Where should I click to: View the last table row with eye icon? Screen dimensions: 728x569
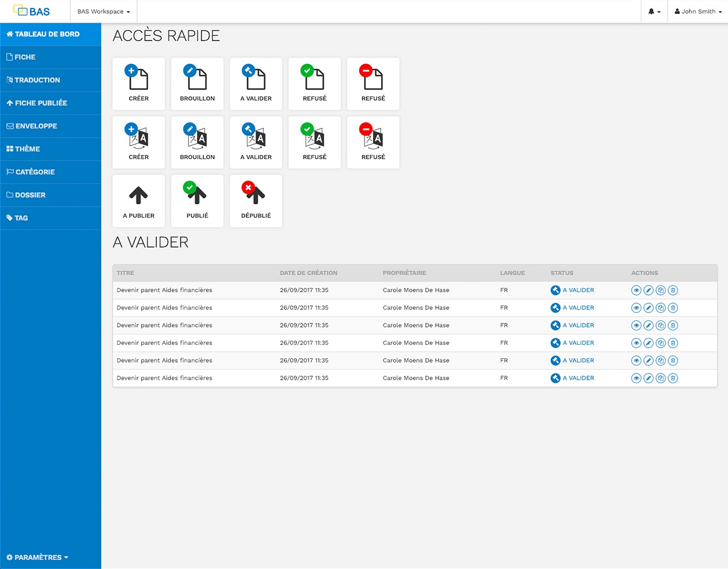tap(636, 378)
